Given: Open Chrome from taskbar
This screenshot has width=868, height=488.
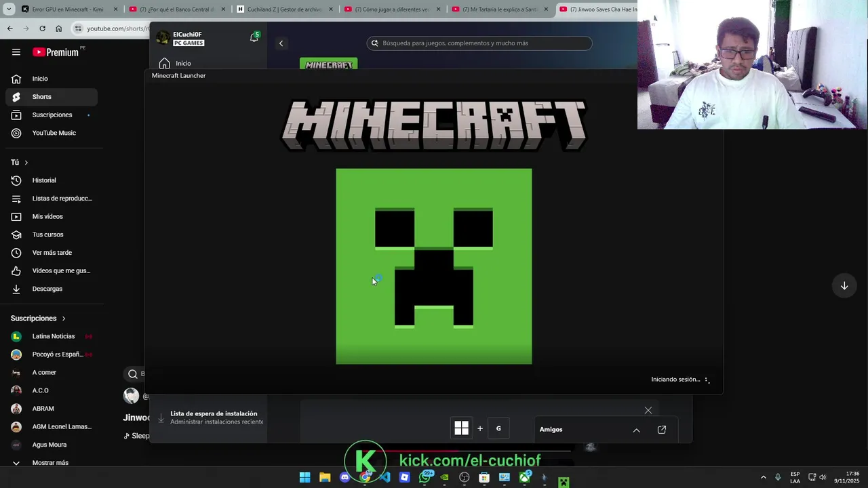Looking at the screenshot, I should [365, 477].
